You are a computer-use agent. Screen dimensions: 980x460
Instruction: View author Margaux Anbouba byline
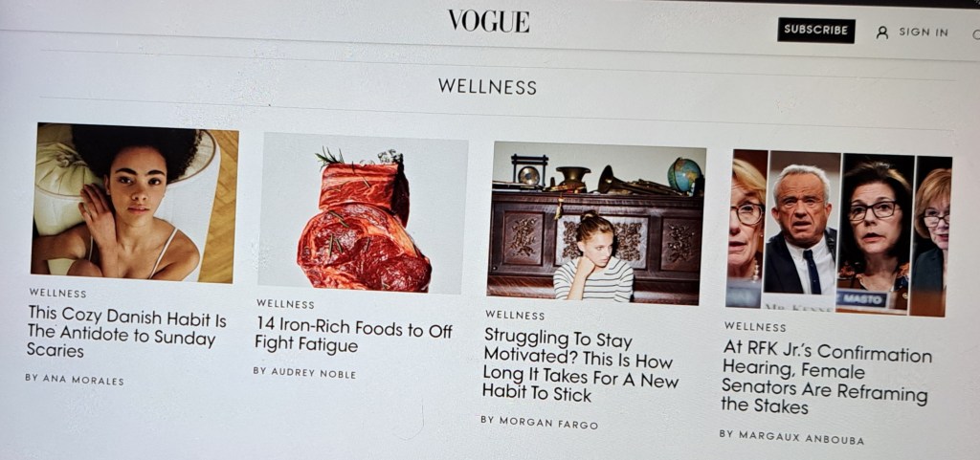pos(791,437)
